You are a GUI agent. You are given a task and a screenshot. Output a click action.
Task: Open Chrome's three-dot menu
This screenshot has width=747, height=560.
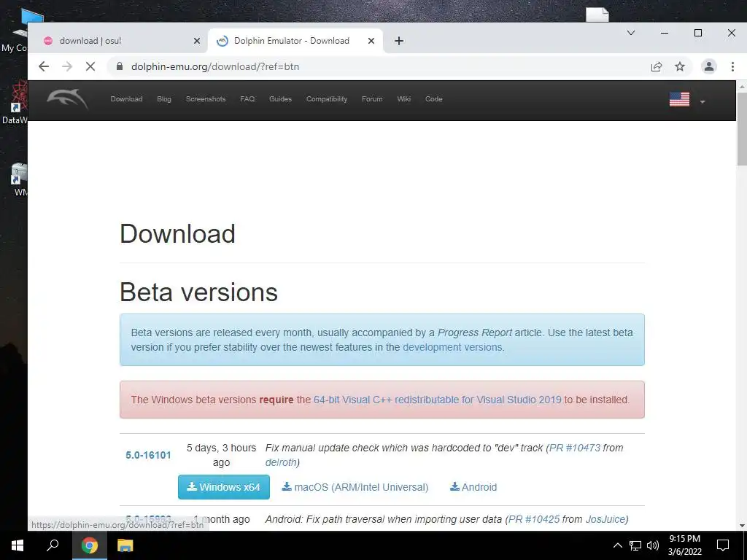pos(732,66)
